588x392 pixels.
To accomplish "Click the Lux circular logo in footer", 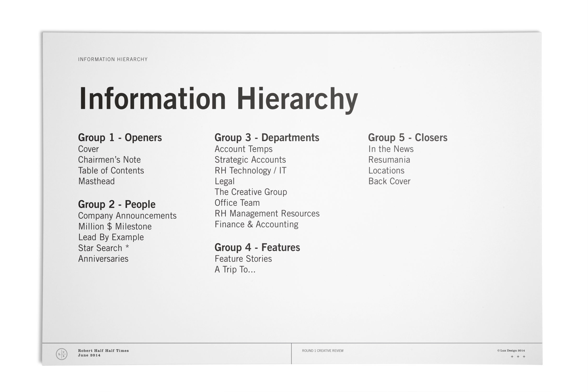I will click(62, 354).
